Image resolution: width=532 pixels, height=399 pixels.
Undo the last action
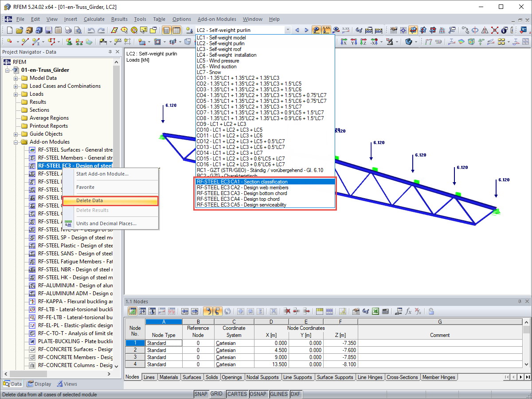[92, 30]
